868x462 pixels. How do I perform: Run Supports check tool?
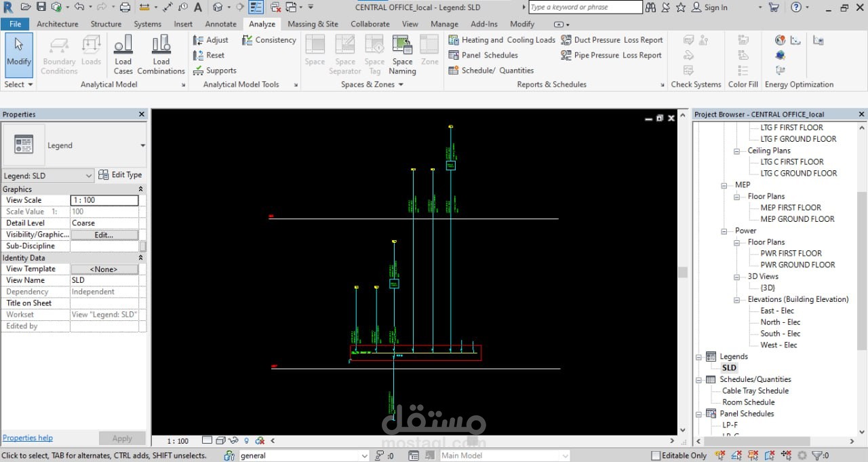pos(215,71)
